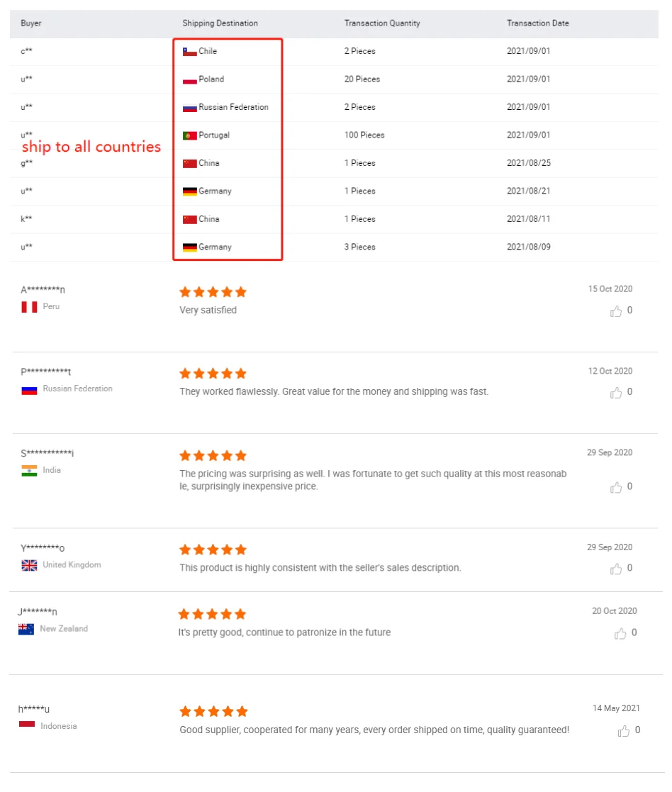672x792 pixels.
Task: Click the Peru flag under reviewer name
Action: point(29,307)
